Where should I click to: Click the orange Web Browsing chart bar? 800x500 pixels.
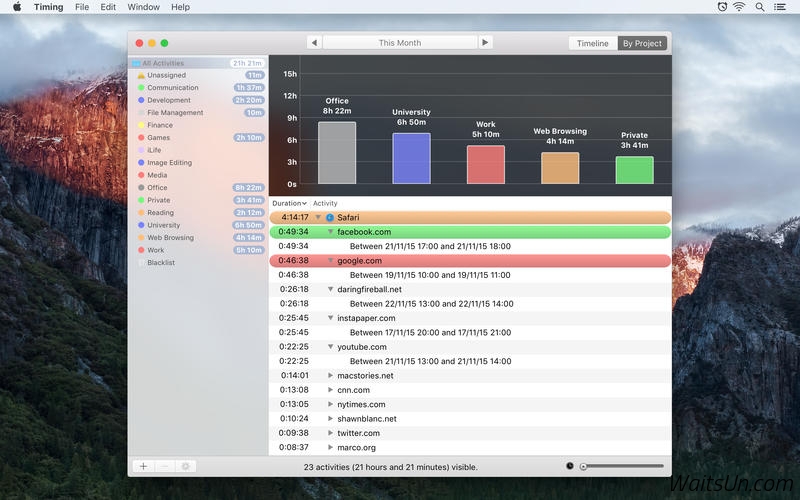(560, 168)
